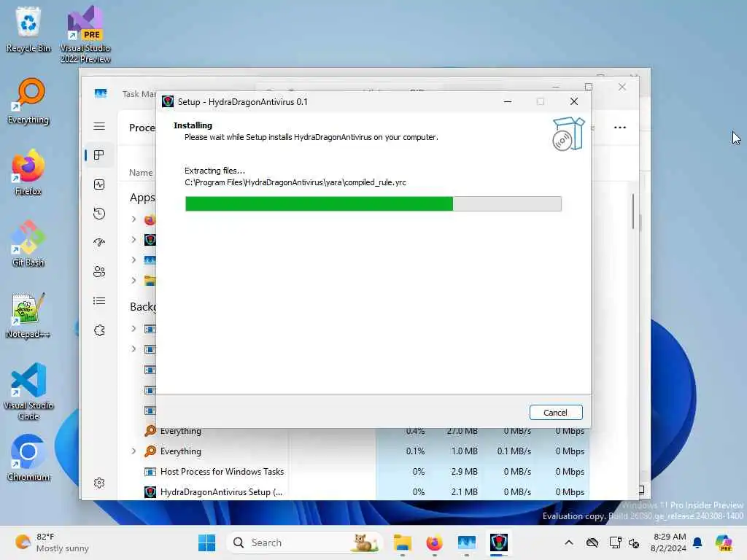Open File Explorer from taskbar
Screen dimensions: 747x560
[403, 542]
